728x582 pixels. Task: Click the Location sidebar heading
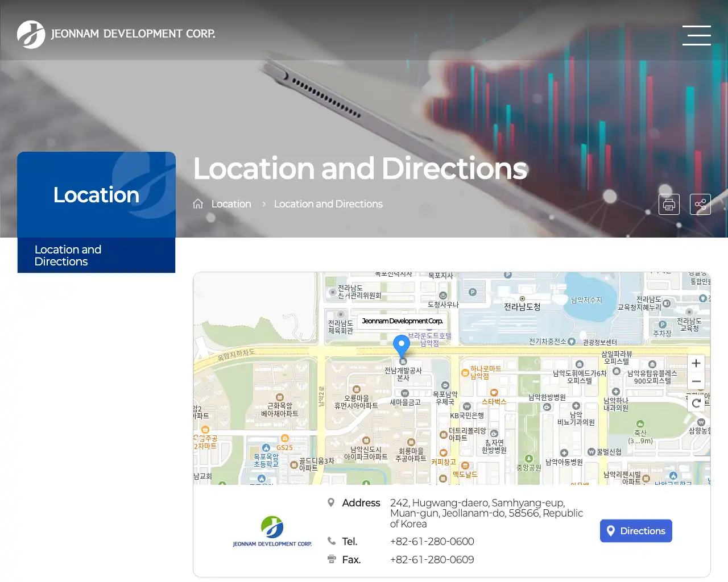pos(97,195)
